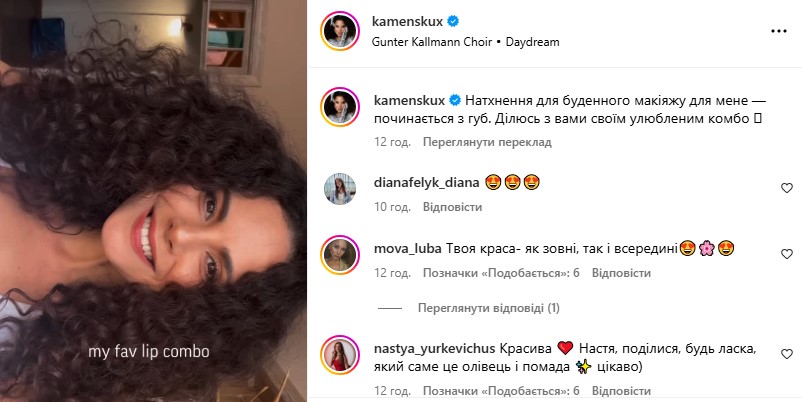View likes count on mova_luba's comment
This screenshot has width=802, height=402.
(x=501, y=273)
